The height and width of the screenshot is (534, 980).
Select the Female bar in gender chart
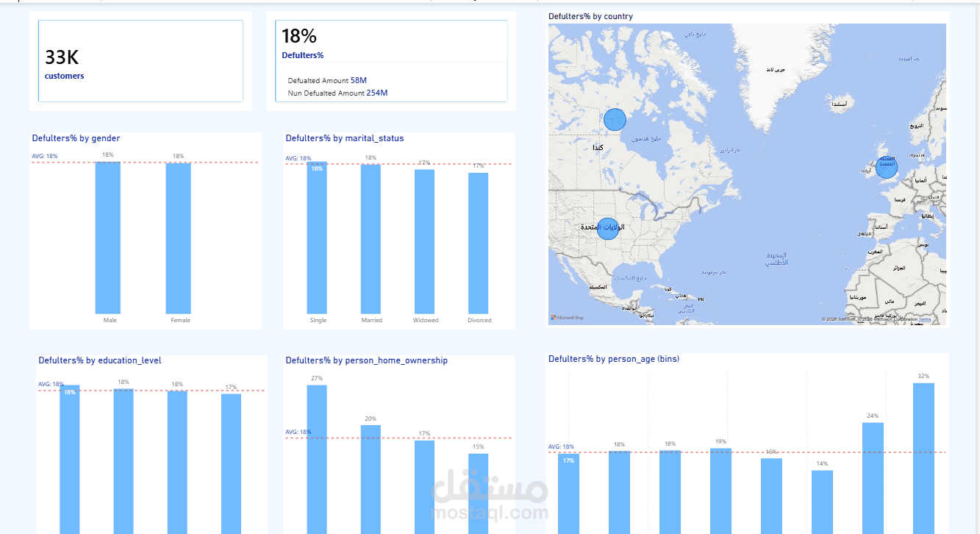pyautogui.click(x=179, y=238)
